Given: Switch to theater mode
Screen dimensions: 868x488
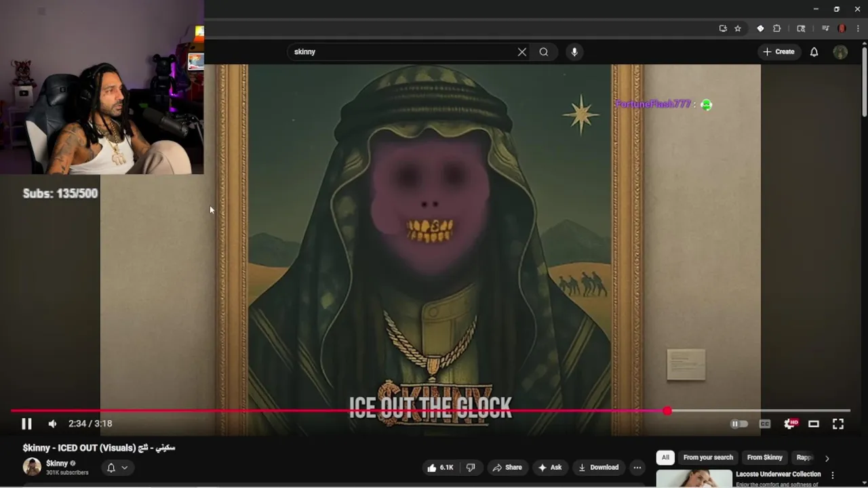Looking at the screenshot, I should click(x=814, y=424).
